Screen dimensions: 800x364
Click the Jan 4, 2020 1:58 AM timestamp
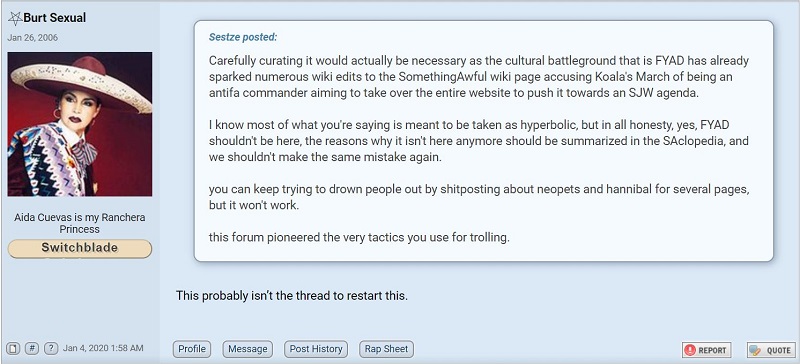coord(103,349)
